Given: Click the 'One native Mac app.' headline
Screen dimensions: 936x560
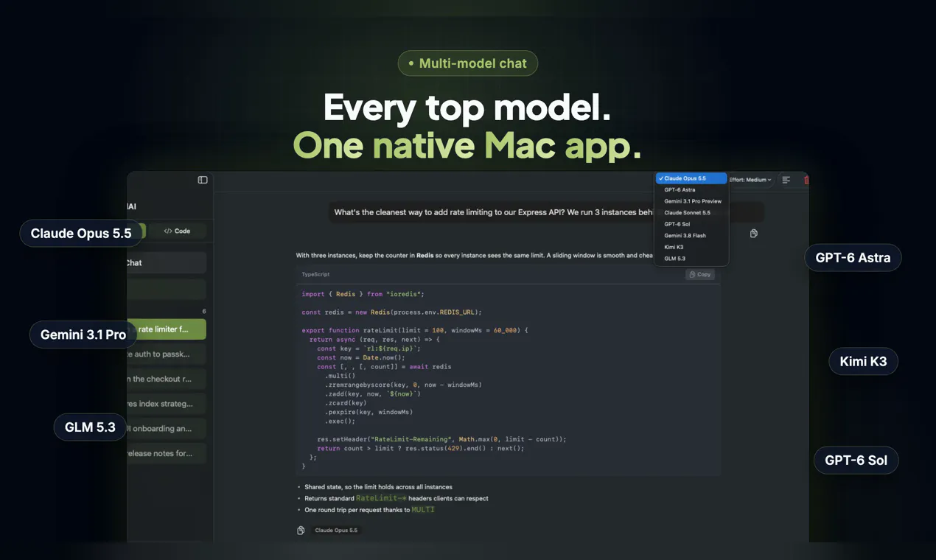Looking at the screenshot, I should [x=467, y=145].
